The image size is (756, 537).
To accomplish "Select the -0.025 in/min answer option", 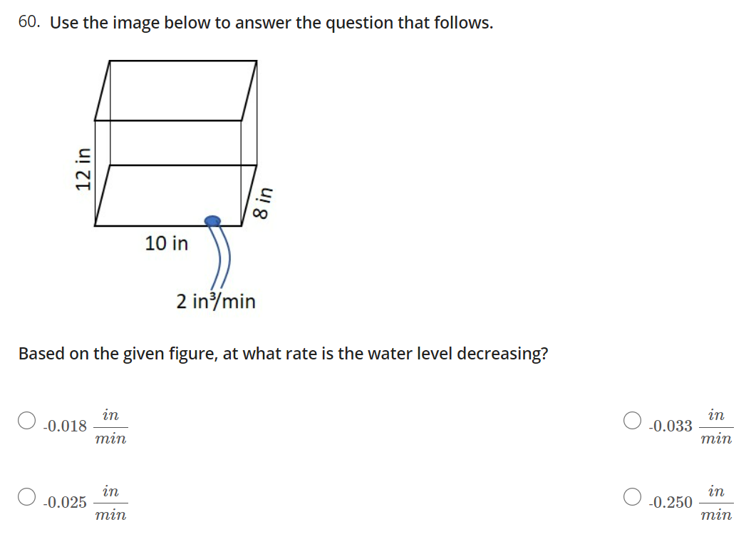I will tap(25, 496).
